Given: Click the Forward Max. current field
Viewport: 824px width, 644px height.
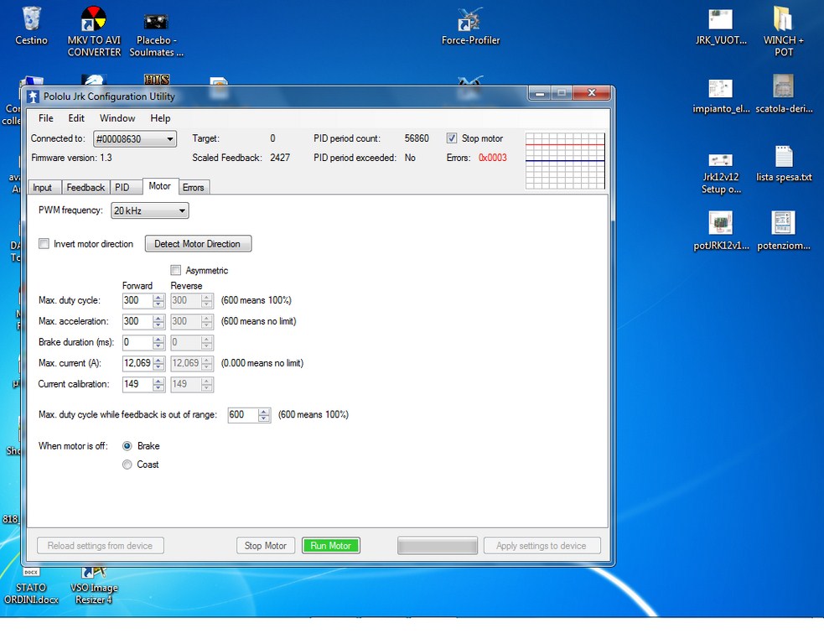Looking at the screenshot, I should (137, 363).
